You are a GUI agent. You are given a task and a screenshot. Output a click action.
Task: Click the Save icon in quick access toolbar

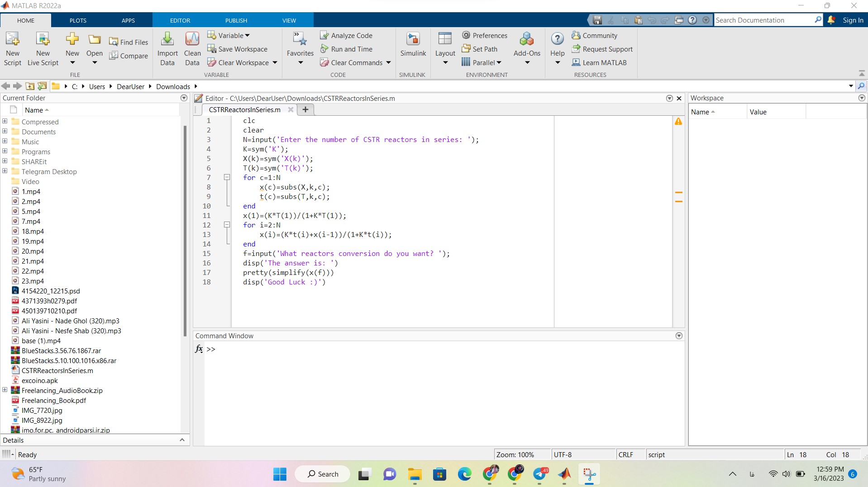click(597, 20)
